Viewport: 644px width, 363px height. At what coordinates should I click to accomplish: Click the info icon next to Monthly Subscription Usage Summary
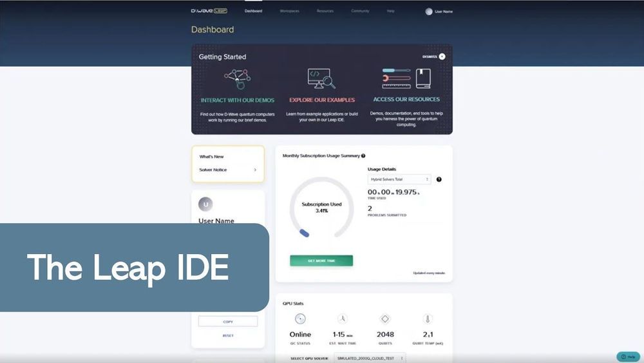click(x=363, y=155)
